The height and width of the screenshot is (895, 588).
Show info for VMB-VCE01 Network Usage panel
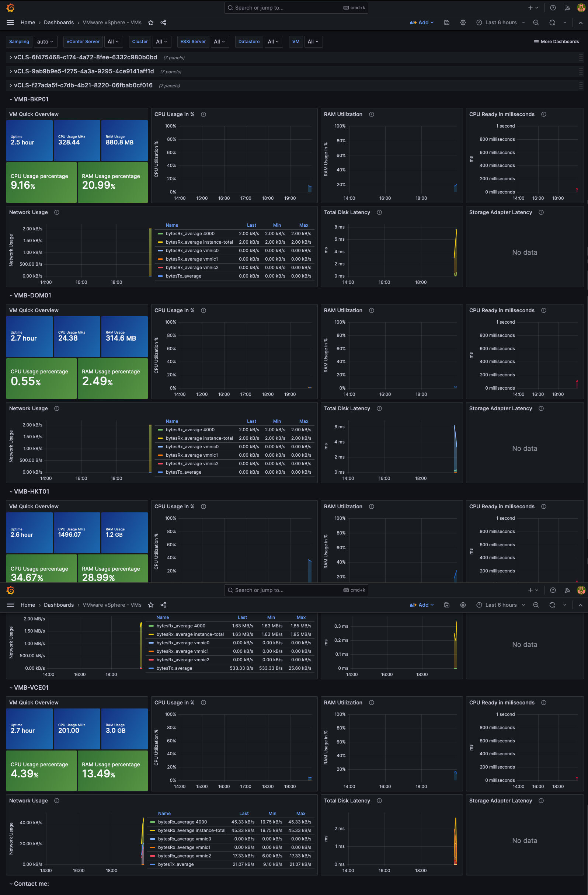[57, 801]
